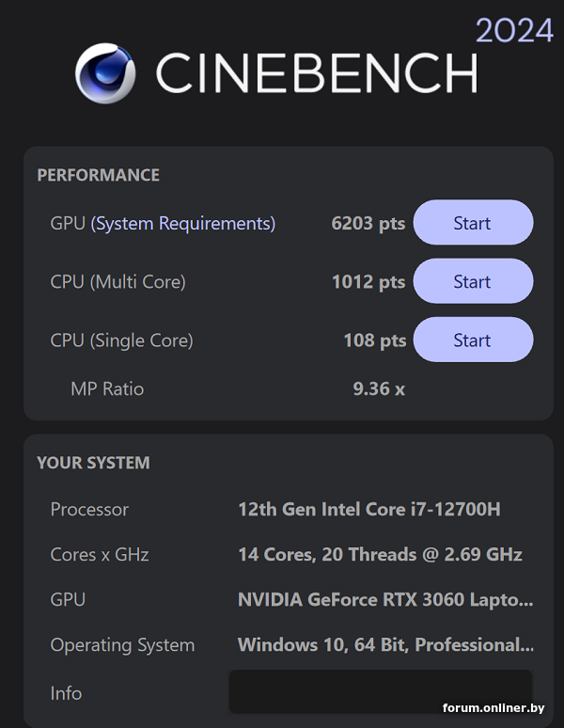
Task: Start the GPU benchmark test
Action: tap(473, 223)
